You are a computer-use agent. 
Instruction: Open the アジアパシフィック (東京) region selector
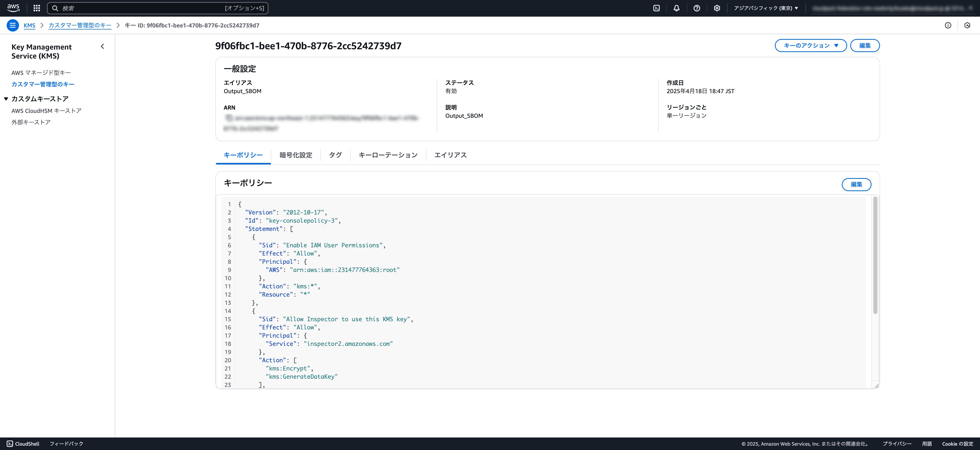coord(766,8)
